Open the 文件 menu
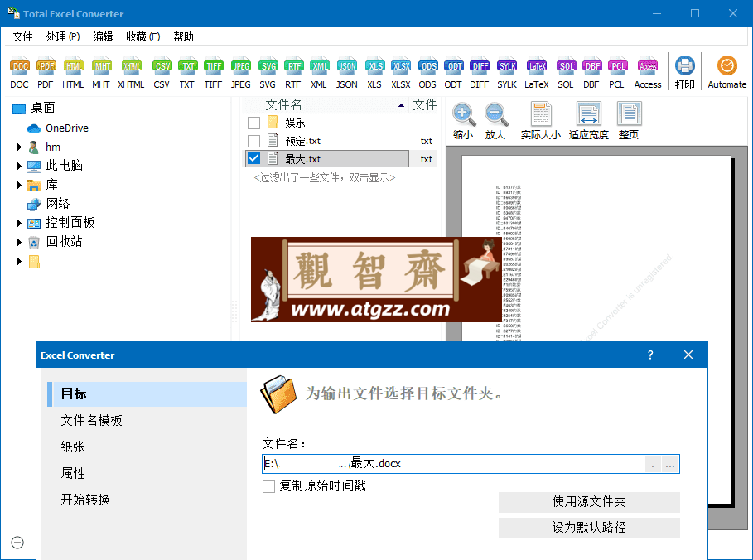The height and width of the screenshot is (560, 753). tap(22, 36)
